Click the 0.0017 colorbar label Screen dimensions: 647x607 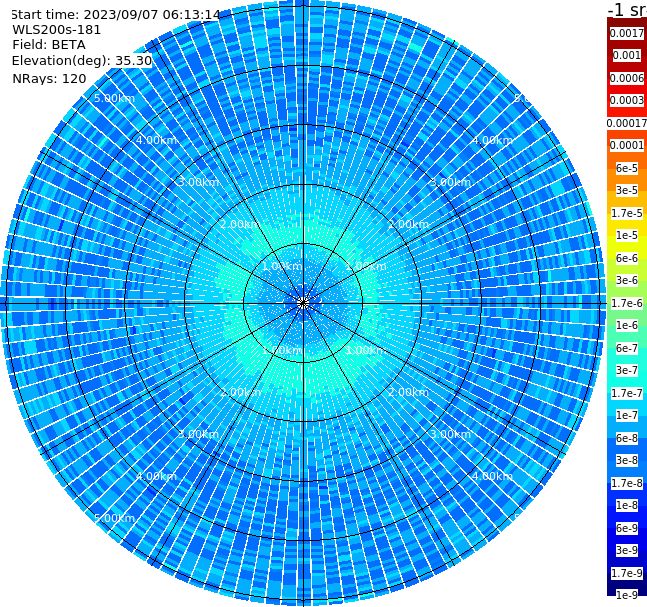[x=627, y=33]
